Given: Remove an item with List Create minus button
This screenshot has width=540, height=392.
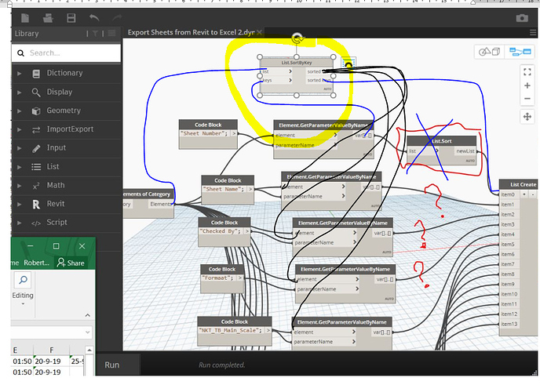Looking at the screenshot, I should 532,194.
